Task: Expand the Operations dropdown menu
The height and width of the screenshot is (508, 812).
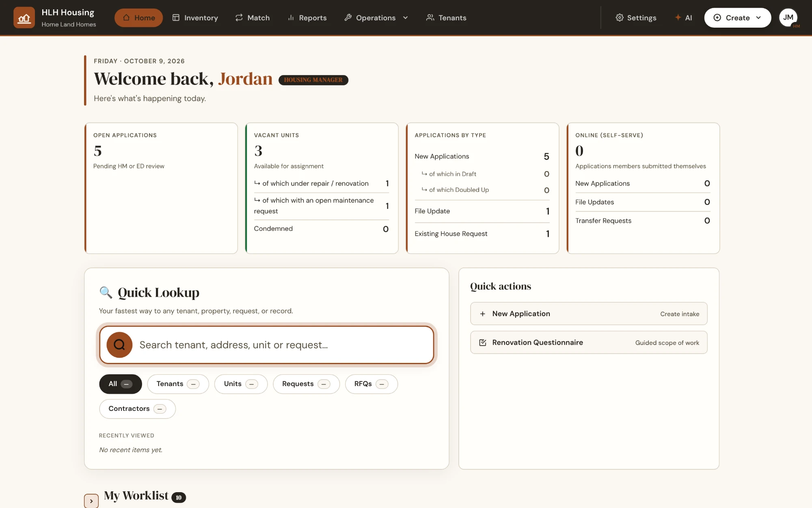Action: [x=376, y=17]
